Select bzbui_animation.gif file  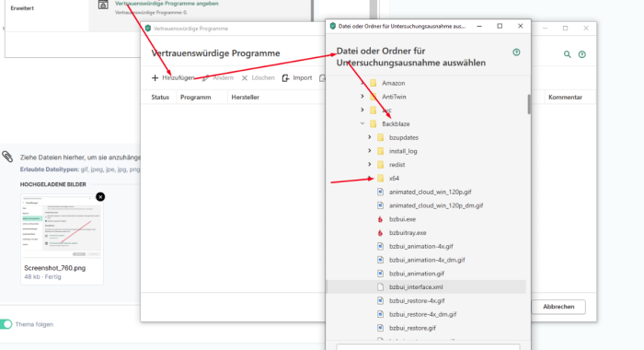click(x=417, y=274)
